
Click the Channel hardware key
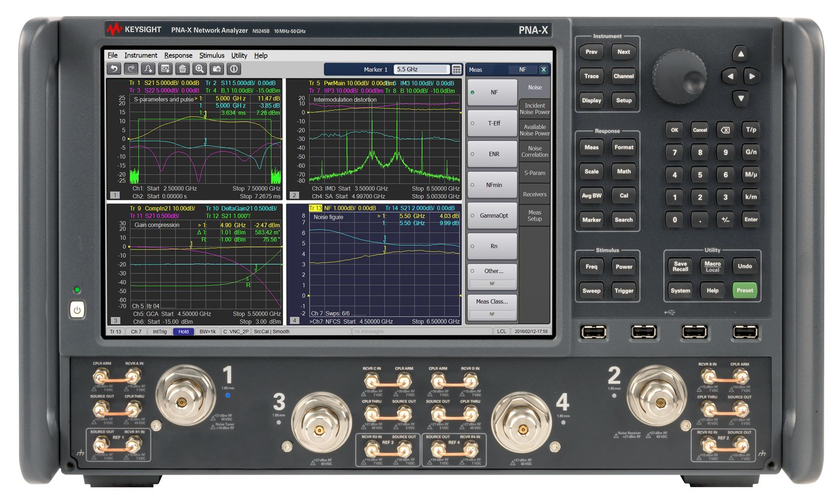click(x=624, y=76)
